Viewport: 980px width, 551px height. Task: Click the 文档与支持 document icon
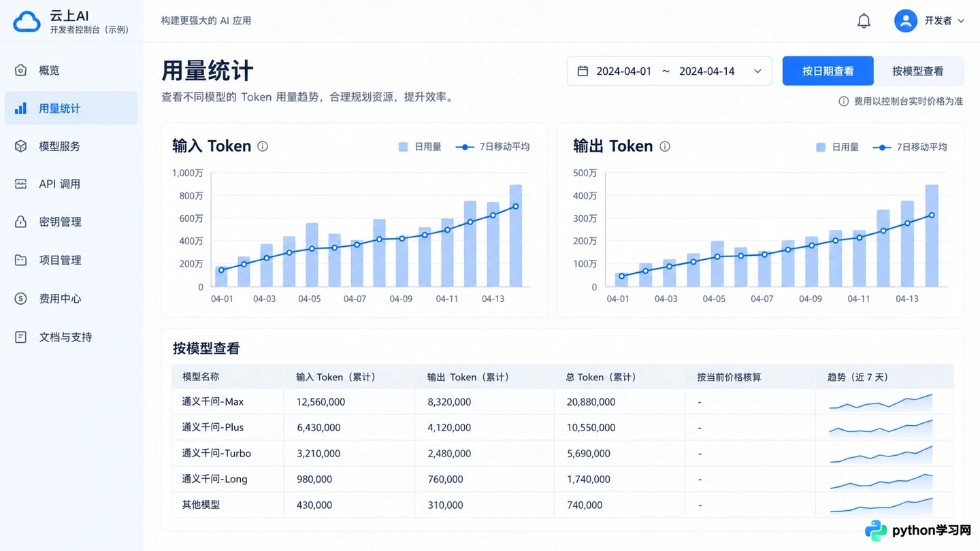[x=21, y=337]
